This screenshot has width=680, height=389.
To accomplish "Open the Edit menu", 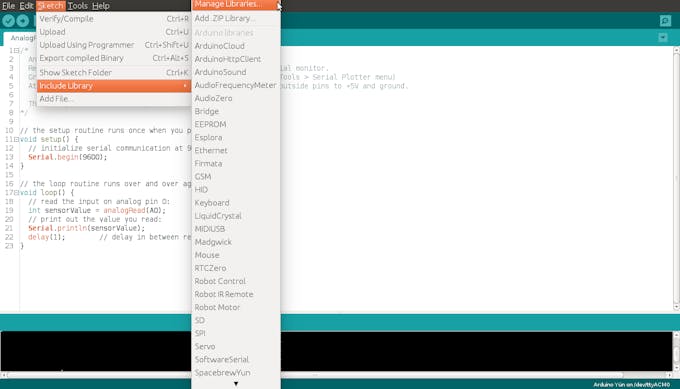I will click(26, 6).
